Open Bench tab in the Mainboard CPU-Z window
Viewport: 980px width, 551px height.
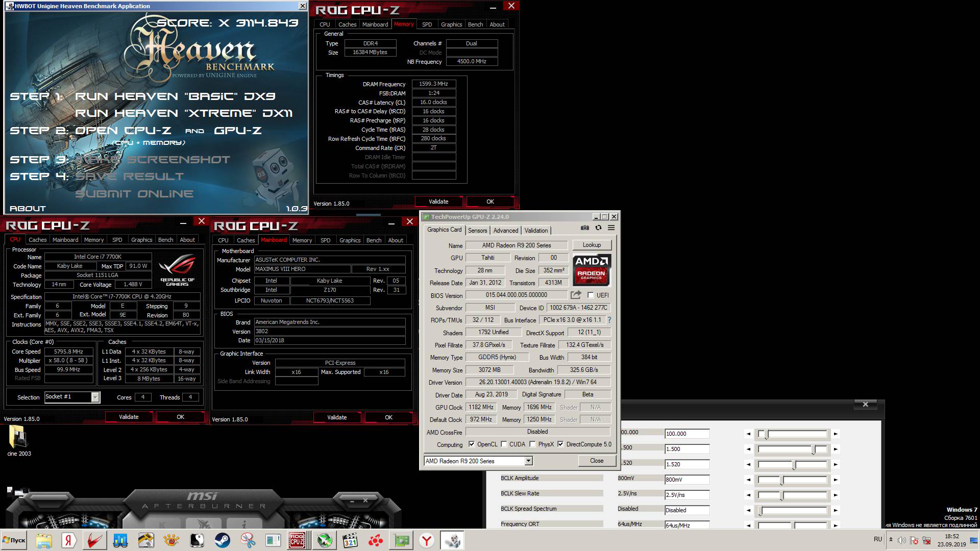(374, 240)
